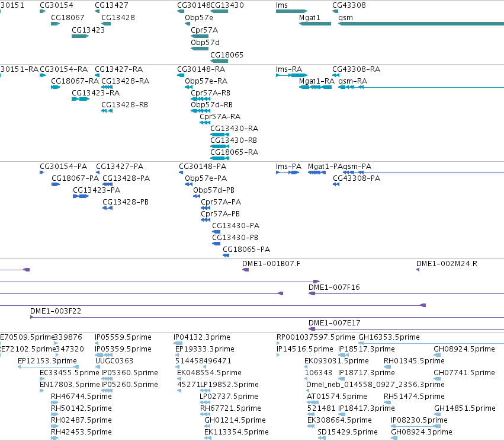Open the qsm gene feature
Image resolution: width=504 pixels, height=441 pixels.
click(421, 24)
